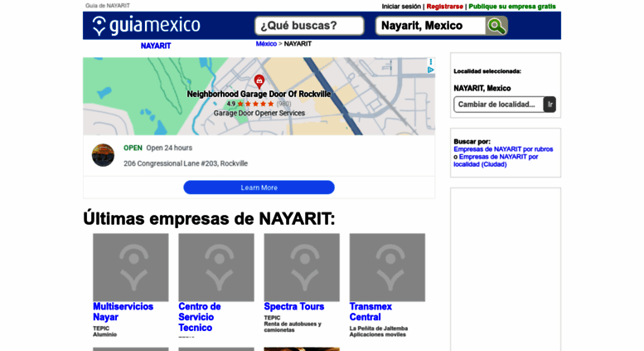This screenshot has height=351, width=644.
Task: Click the guiamexico logo
Action: click(146, 26)
